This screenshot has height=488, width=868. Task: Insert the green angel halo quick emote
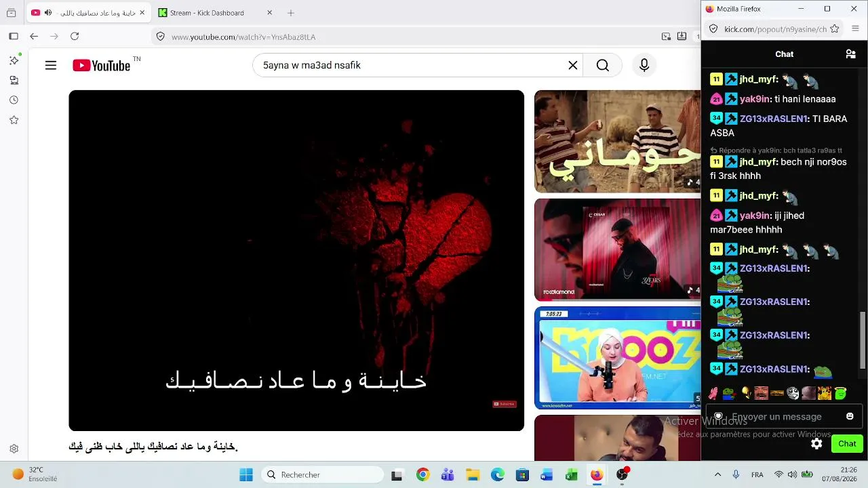click(841, 393)
